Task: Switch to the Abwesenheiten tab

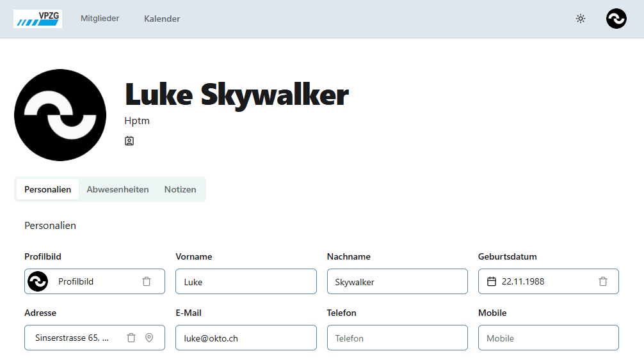Action: coord(117,189)
